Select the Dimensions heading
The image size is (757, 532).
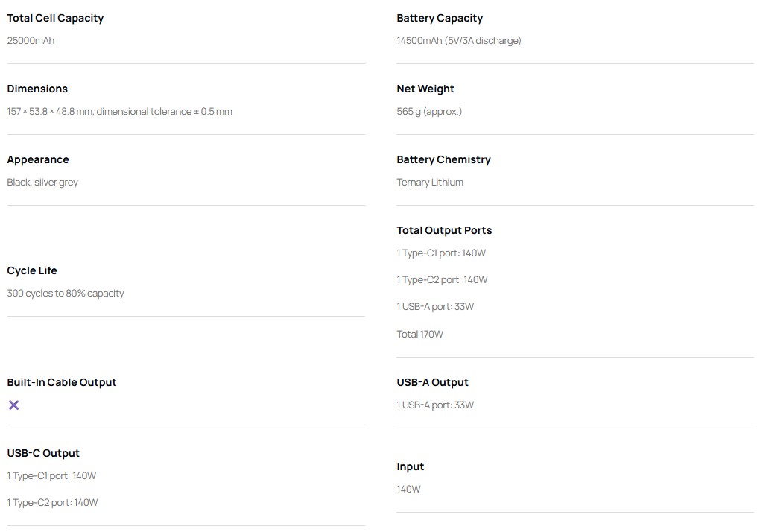37,89
